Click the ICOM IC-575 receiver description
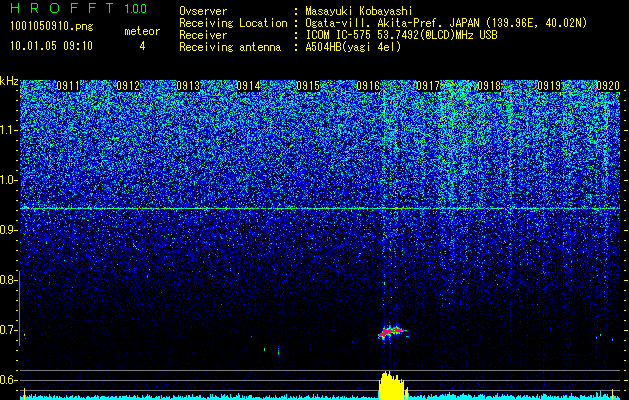This screenshot has height=400, width=629. click(x=401, y=35)
